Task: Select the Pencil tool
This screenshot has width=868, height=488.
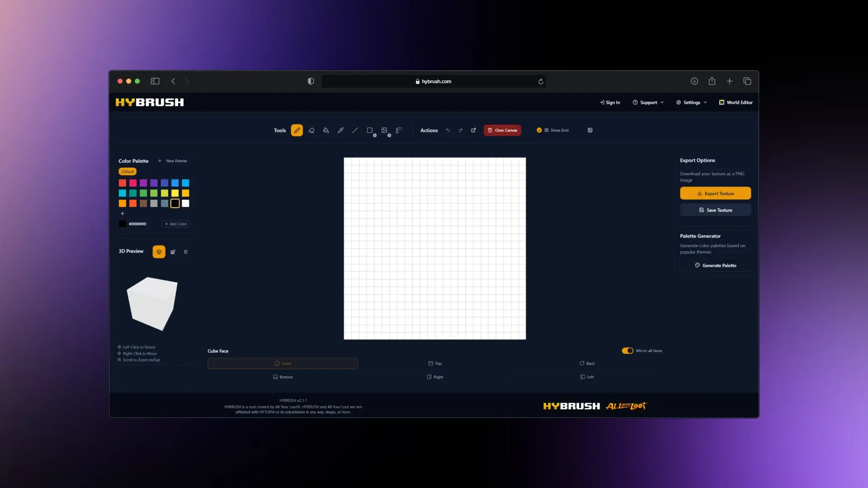Action: 297,130
